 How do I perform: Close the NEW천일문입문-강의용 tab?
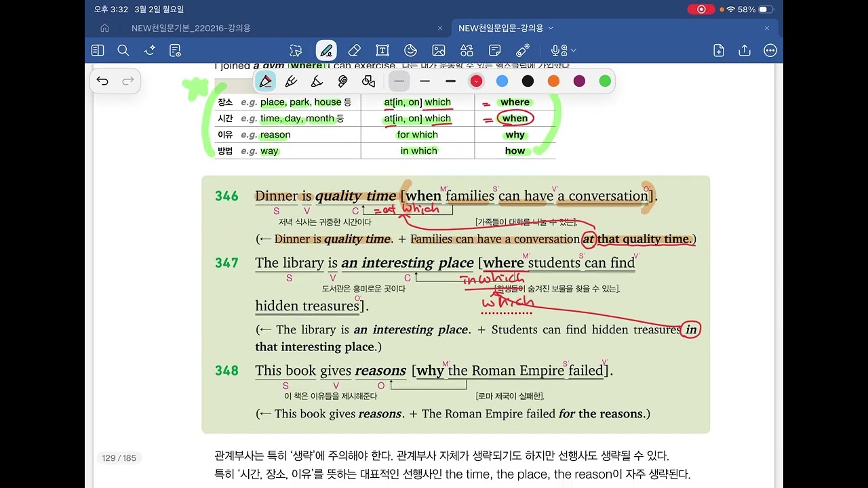(767, 28)
